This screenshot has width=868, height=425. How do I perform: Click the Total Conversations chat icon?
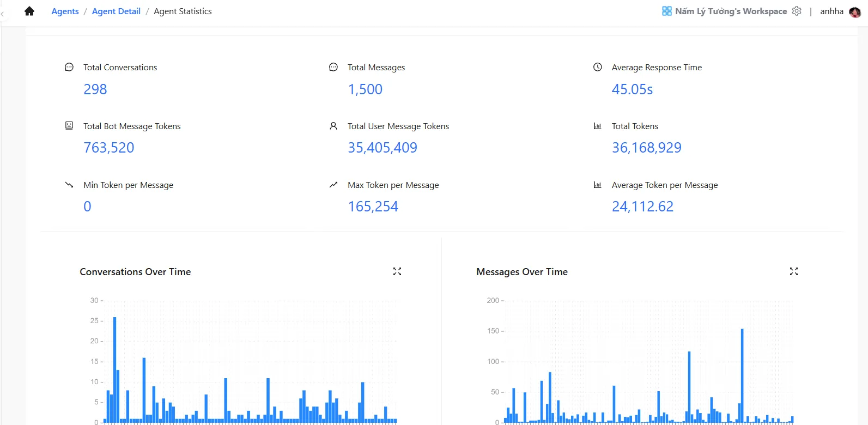pos(69,67)
